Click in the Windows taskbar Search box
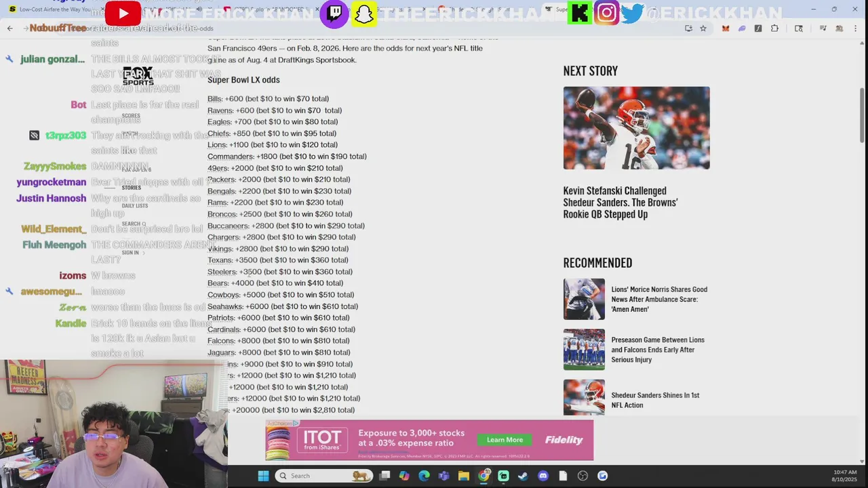 coord(323,476)
